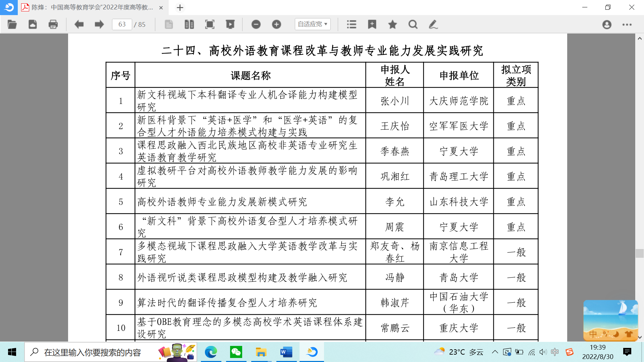Click the vertical scrollbar thumb
The image size is (644, 362).
point(639,253)
